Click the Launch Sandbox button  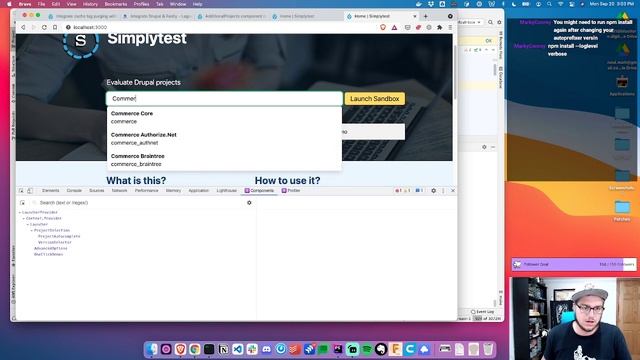[375, 99]
